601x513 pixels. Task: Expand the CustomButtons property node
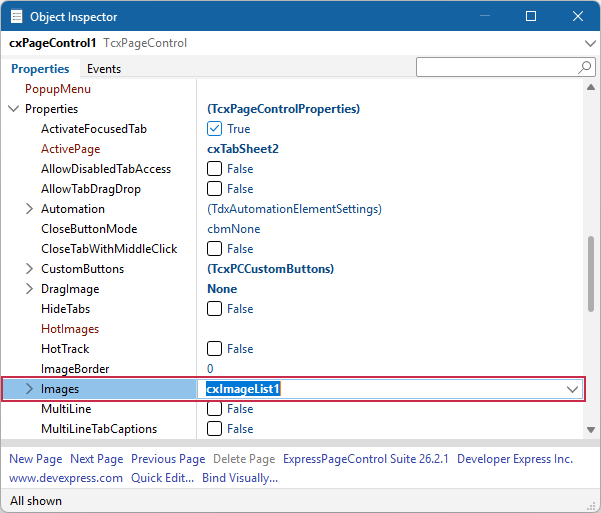pyautogui.click(x=30, y=269)
